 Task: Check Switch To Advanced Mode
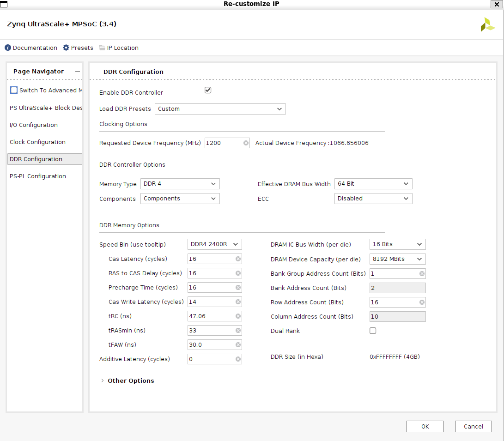pos(14,90)
